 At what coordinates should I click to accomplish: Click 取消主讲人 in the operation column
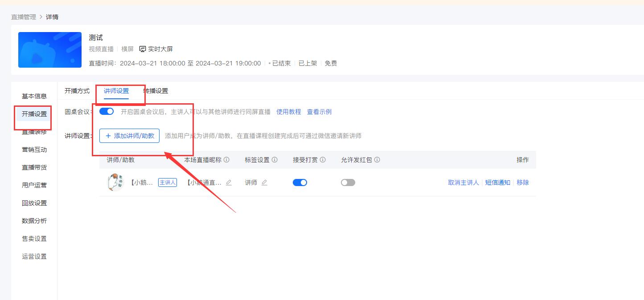[x=464, y=182]
